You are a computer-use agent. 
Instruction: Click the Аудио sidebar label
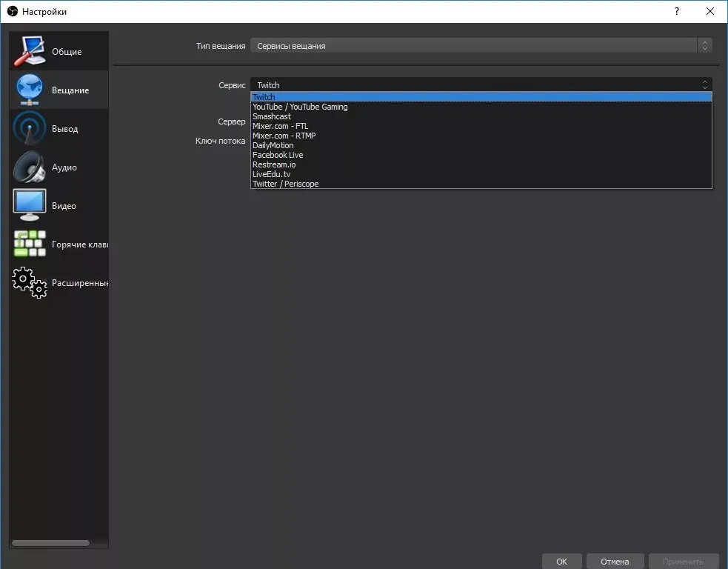[x=64, y=167]
